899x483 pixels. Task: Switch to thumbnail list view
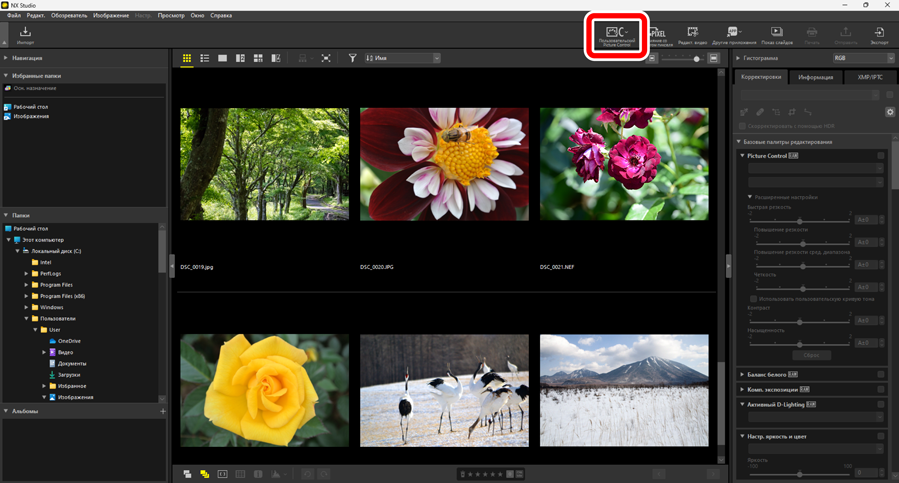pyautogui.click(x=205, y=59)
